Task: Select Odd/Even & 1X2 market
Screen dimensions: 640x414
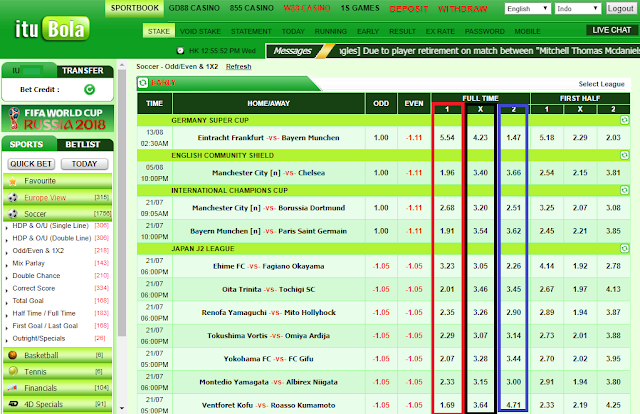Action: point(38,251)
